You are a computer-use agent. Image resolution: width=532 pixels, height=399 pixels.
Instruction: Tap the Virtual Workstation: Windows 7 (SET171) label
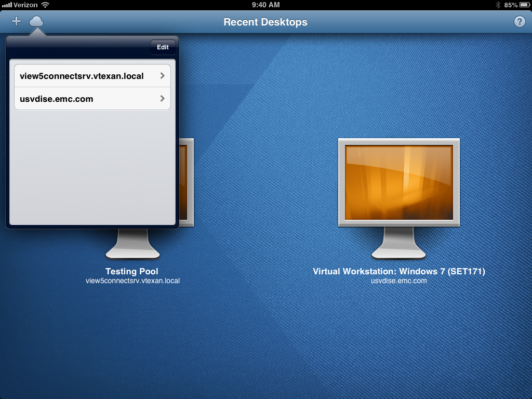[x=398, y=271]
